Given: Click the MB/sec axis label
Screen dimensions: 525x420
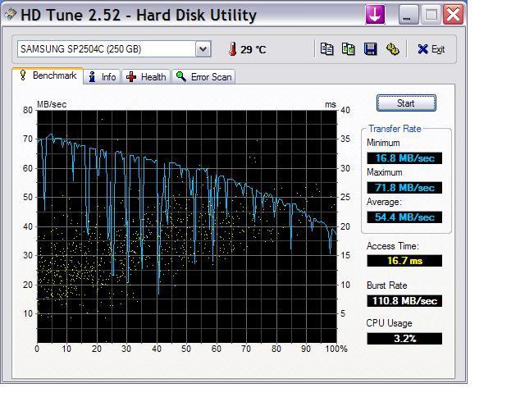Looking at the screenshot, I should tap(52, 104).
